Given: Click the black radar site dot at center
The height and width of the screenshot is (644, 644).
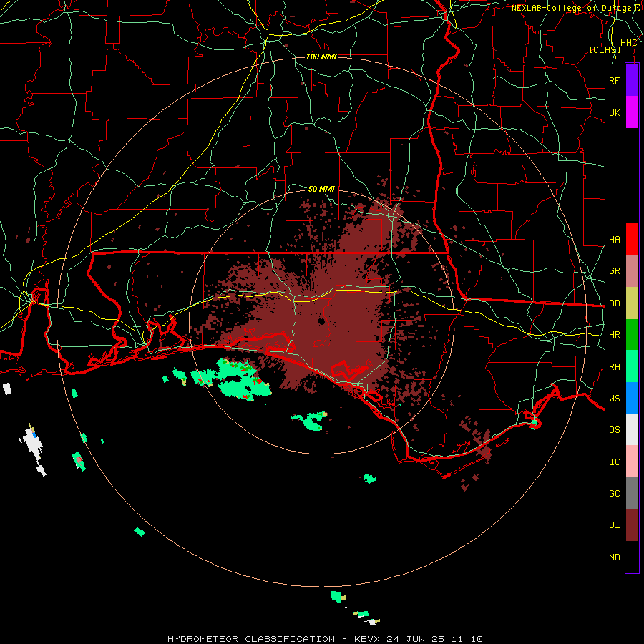Looking at the screenshot, I should [321, 321].
